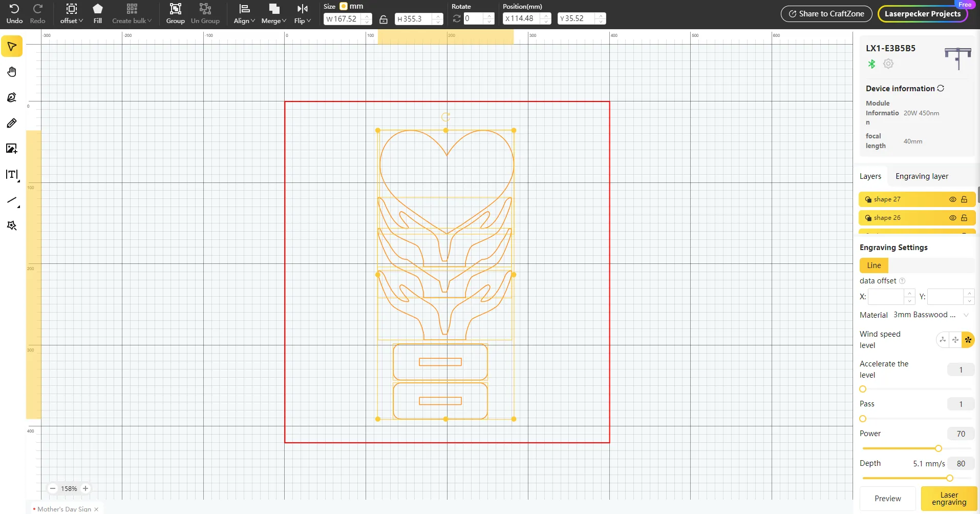Group the selected shapes
The width and height of the screenshot is (980, 514).
[175, 14]
